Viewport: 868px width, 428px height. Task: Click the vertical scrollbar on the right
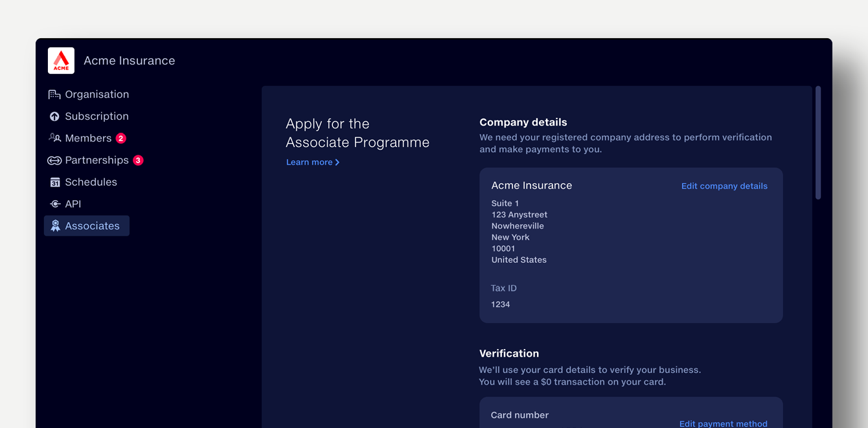(x=818, y=142)
